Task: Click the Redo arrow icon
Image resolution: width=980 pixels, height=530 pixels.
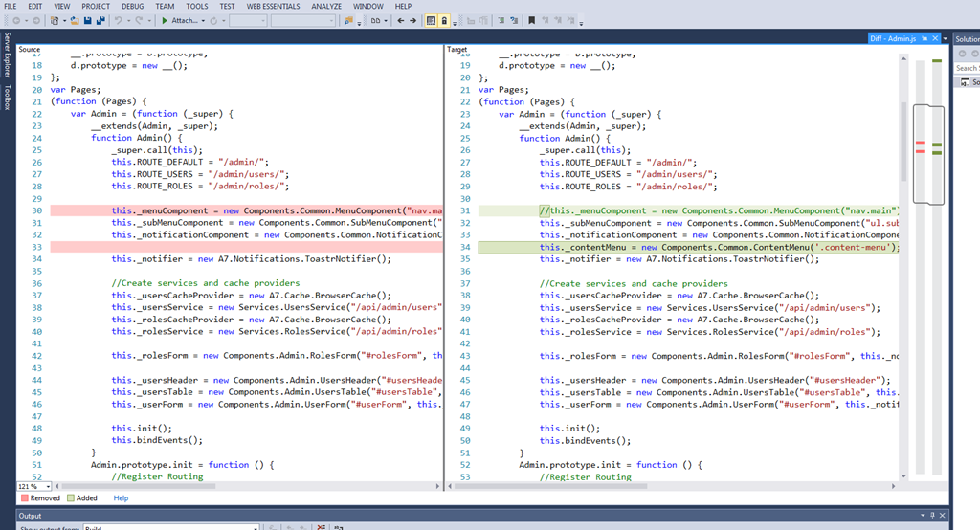Action: click(139, 21)
